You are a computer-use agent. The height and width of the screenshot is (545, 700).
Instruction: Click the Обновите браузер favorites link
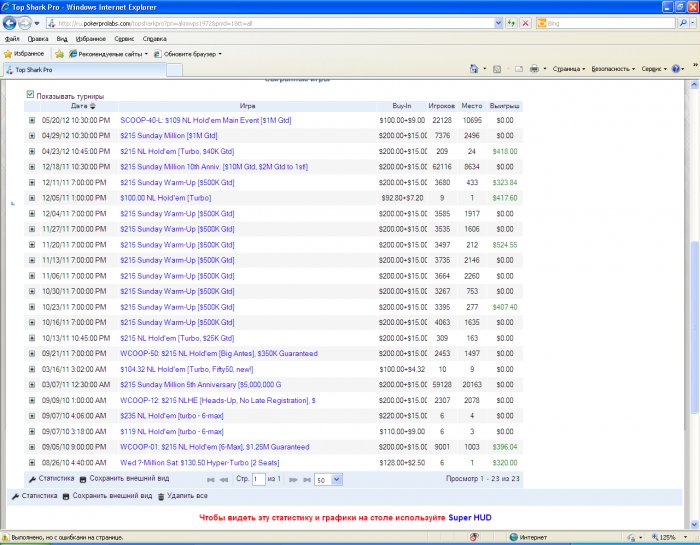pyautogui.click(x=188, y=54)
